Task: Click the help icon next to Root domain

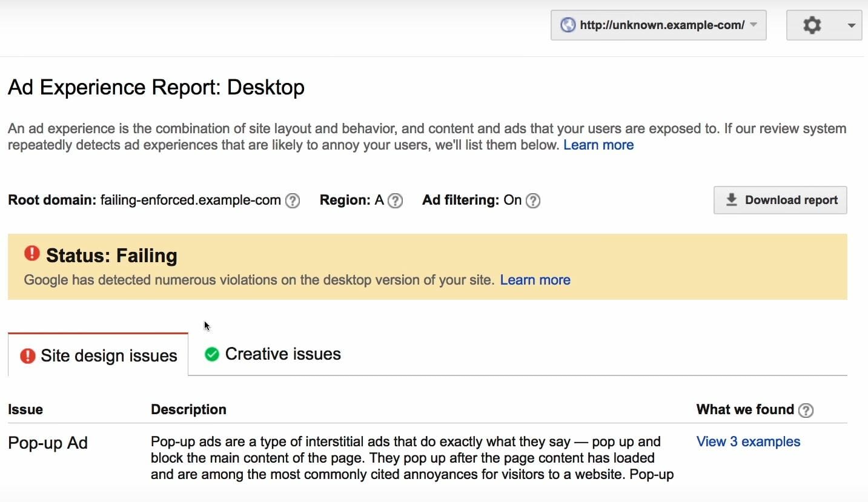Action: point(293,200)
